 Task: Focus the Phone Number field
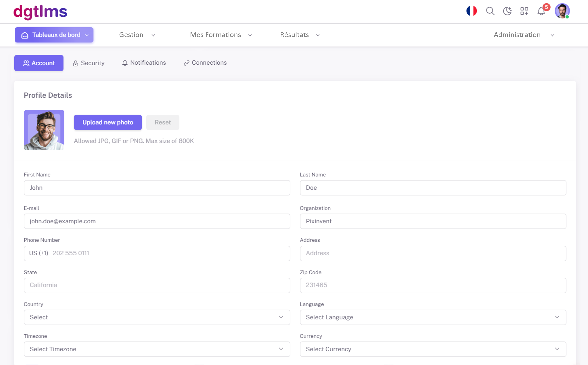157,254
